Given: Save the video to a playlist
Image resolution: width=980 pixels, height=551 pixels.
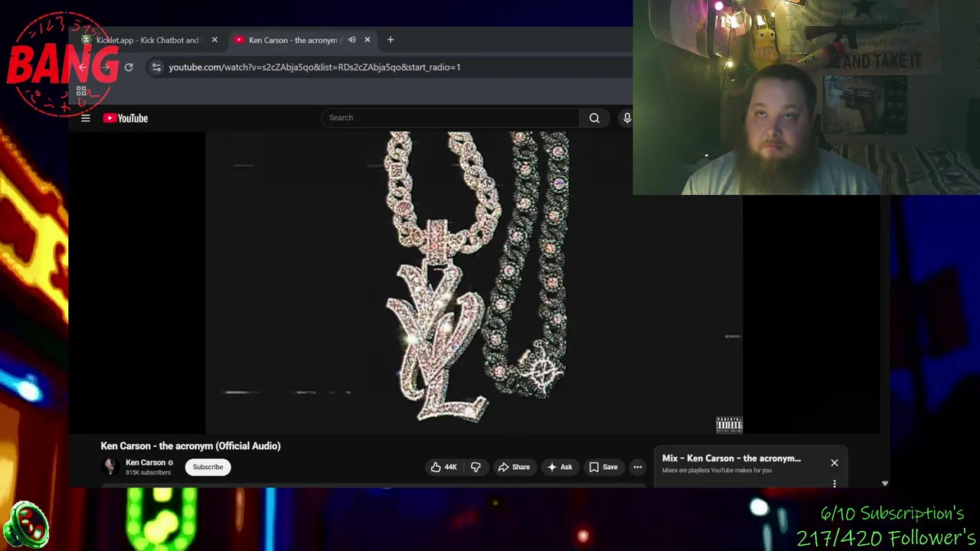Looking at the screenshot, I should click(603, 467).
